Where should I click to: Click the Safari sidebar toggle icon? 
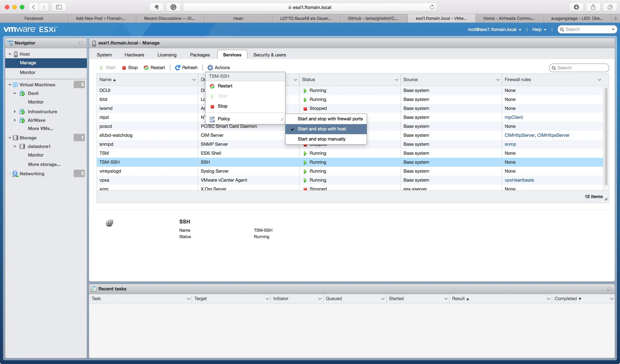tap(59, 7)
